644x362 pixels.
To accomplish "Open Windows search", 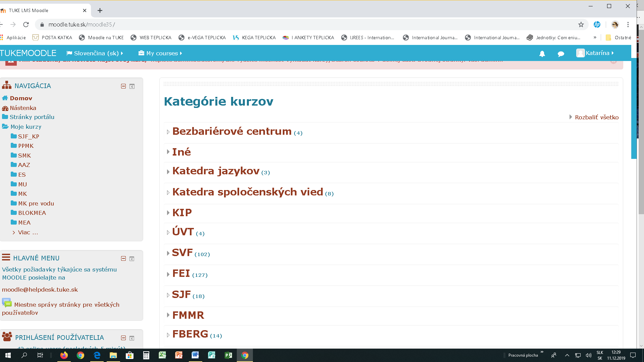I will pos(24,355).
